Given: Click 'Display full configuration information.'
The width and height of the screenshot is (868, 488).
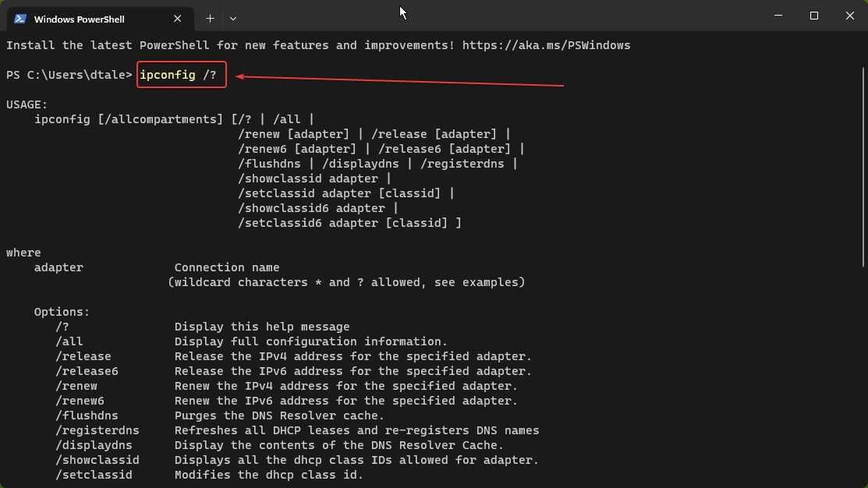Looking at the screenshot, I should pyautogui.click(x=311, y=342).
